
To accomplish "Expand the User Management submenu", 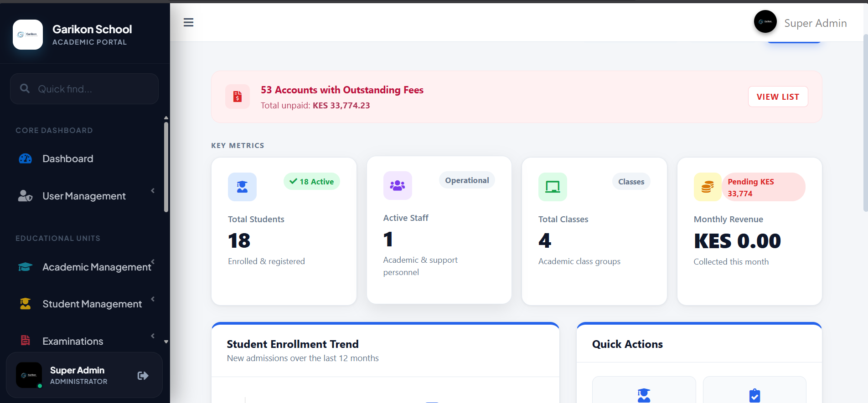I will pos(84,196).
